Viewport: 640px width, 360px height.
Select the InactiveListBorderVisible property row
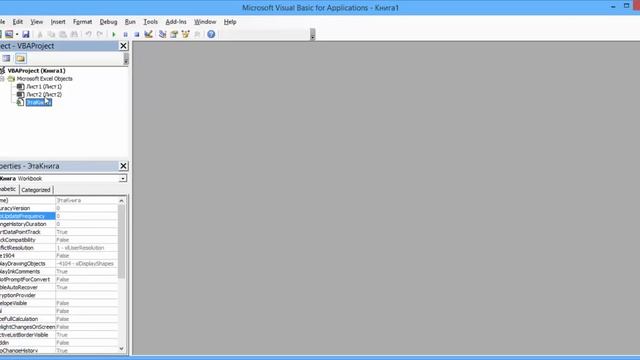[58, 335]
